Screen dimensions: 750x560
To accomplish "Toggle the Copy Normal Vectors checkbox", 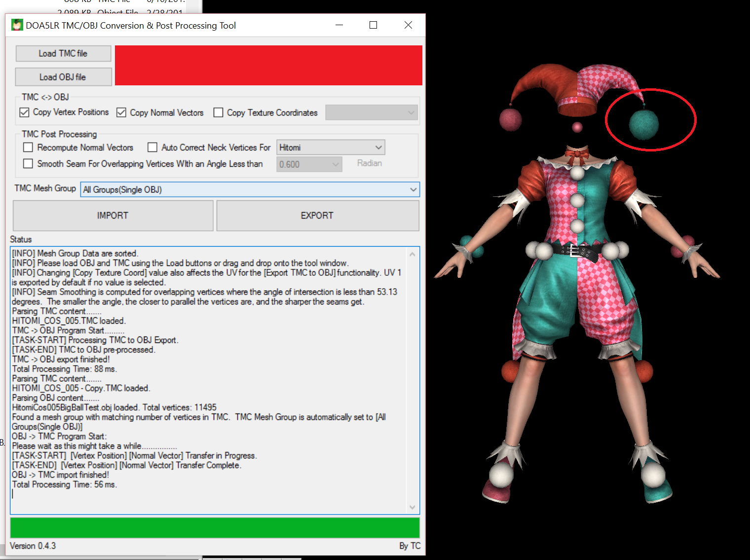I will pyautogui.click(x=121, y=112).
